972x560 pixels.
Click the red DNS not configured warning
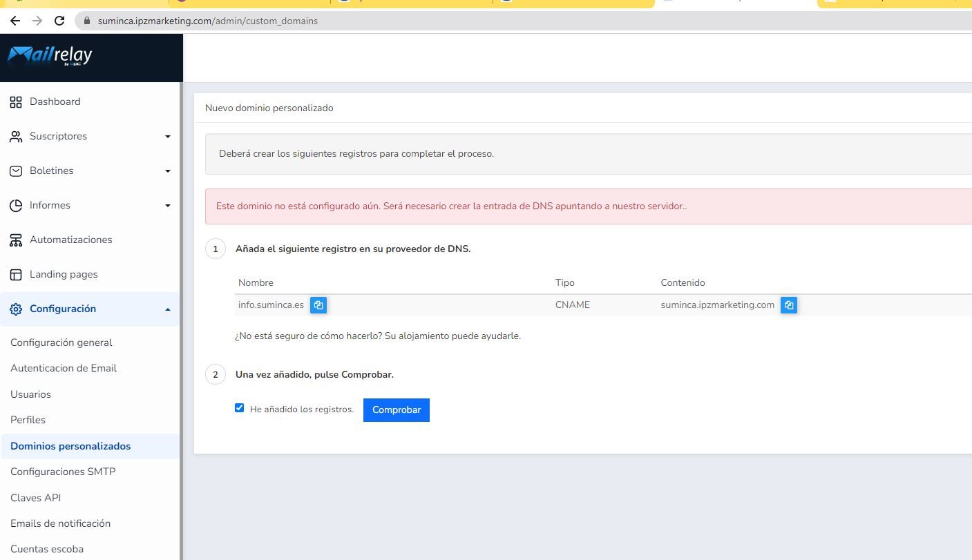coord(589,206)
